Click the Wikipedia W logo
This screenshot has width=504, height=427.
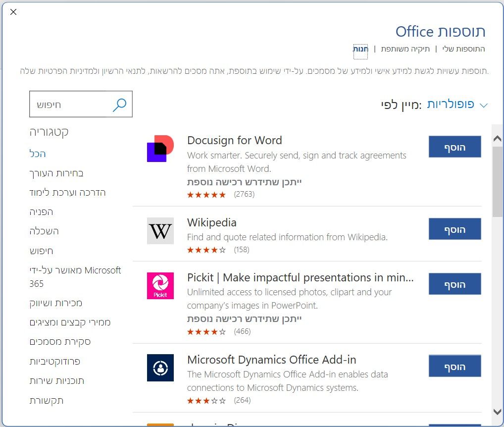click(x=160, y=231)
